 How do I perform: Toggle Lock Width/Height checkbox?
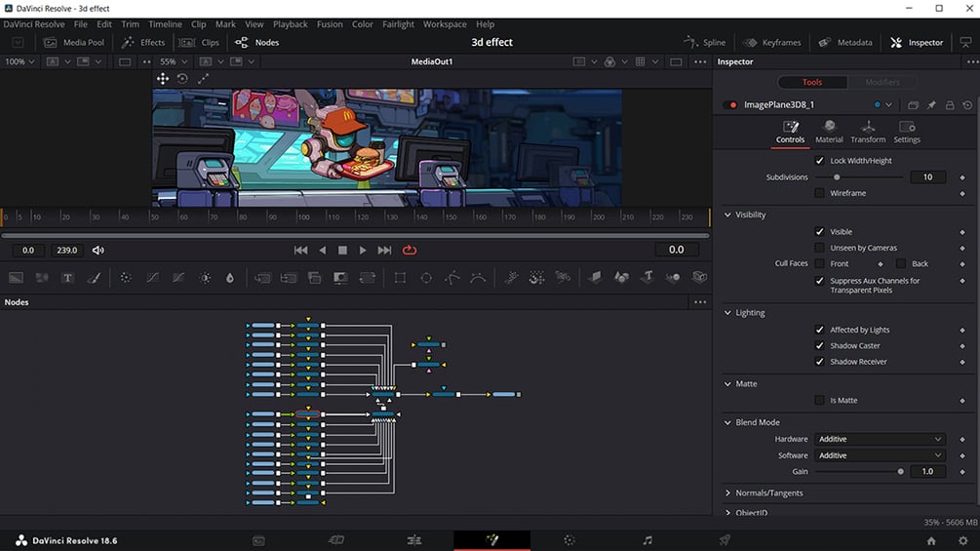tap(819, 161)
